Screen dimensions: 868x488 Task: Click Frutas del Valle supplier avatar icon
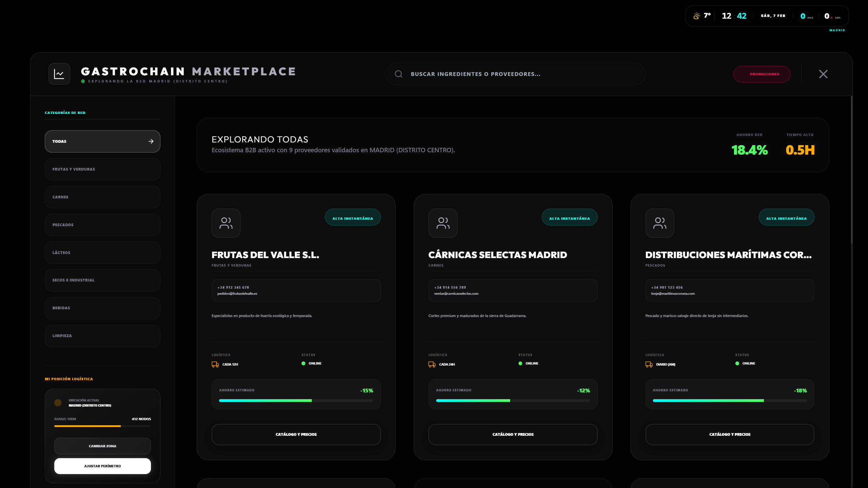tap(226, 223)
